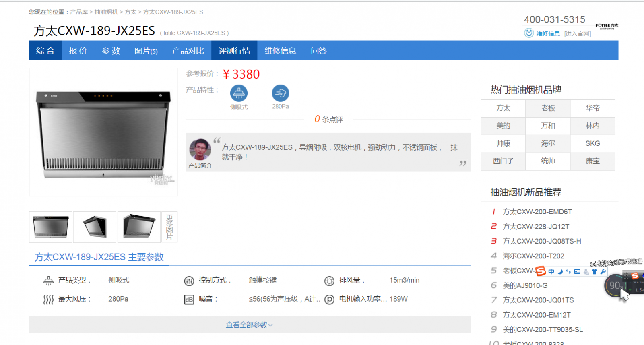Click the 维修信息 link under phone number
Screen dimensions: 644x345
(x=548, y=33)
